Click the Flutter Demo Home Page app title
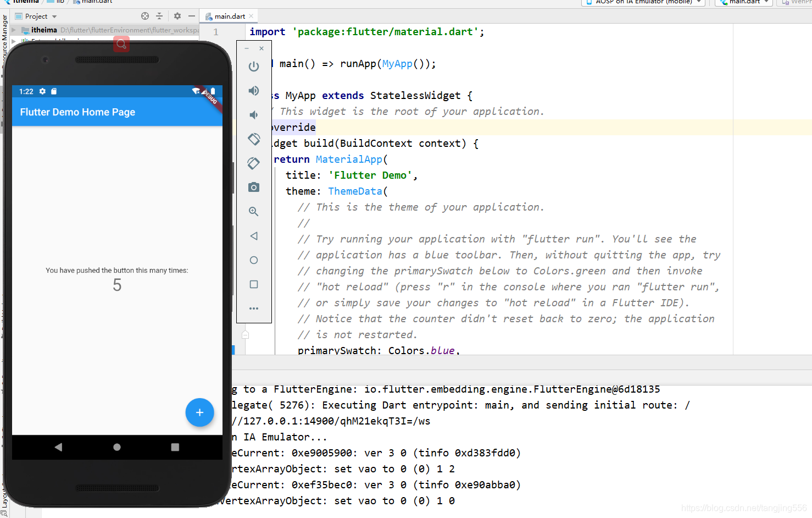Viewport: 812px width, 518px height. (77, 112)
